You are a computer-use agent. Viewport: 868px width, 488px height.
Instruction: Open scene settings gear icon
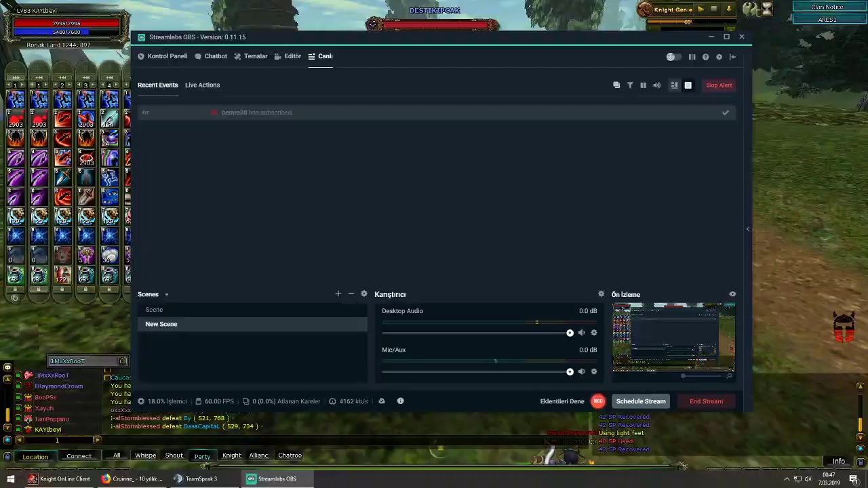(x=364, y=293)
